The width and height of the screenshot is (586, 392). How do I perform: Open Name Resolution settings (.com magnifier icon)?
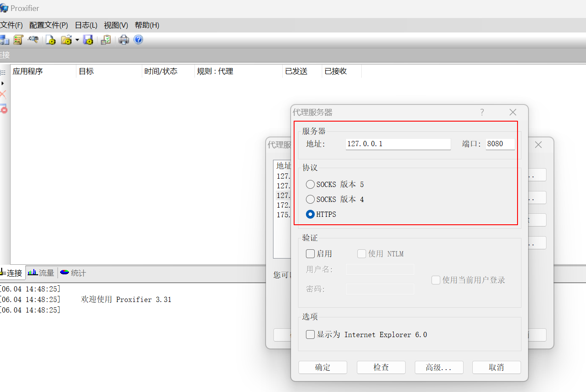click(x=33, y=40)
